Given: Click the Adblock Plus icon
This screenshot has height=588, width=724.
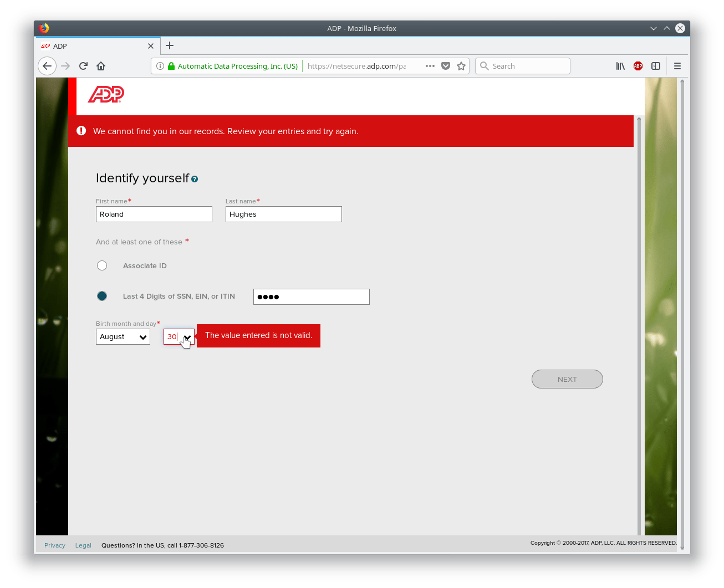Looking at the screenshot, I should tap(638, 65).
